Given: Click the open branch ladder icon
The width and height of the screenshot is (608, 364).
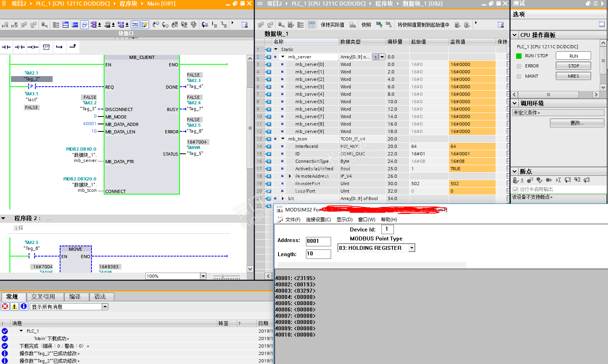Looking at the screenshot, I should coord(59,47).
